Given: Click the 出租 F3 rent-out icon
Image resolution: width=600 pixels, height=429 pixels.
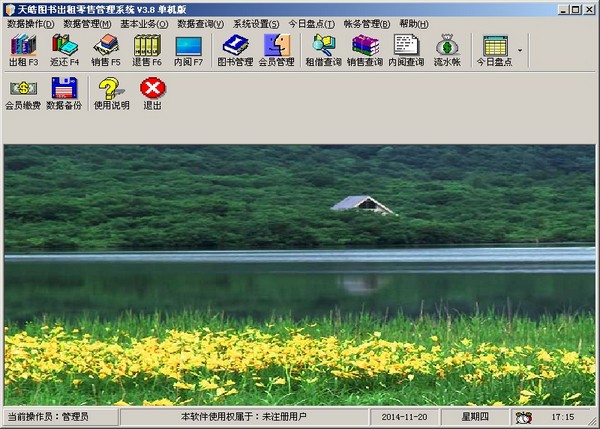Looking at the screenshot, I should click(x=23, y=50).
